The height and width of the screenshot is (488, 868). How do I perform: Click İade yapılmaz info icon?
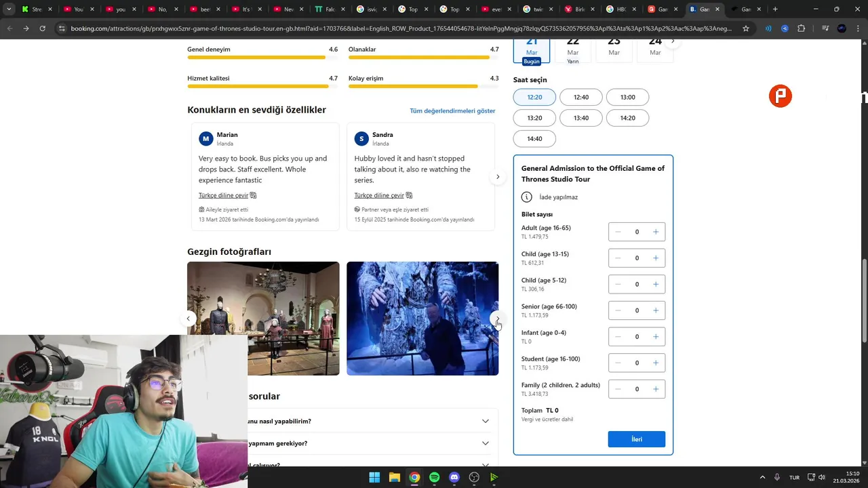coord(527,197)
